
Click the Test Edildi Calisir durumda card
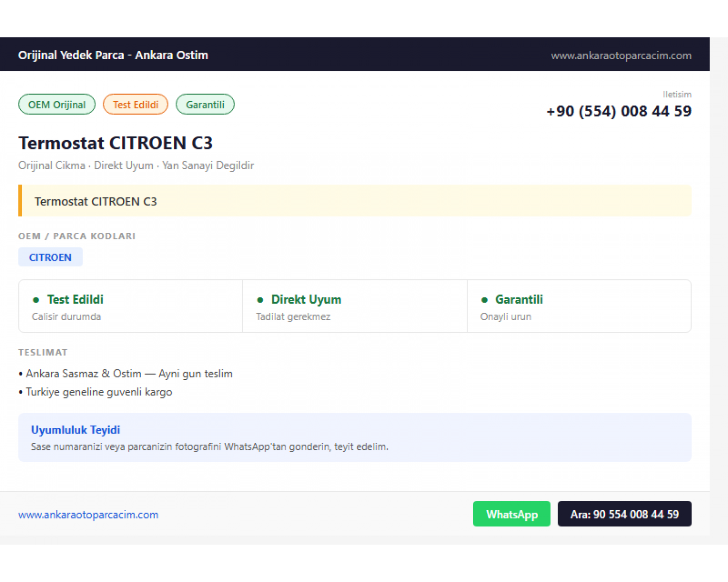[x=131, y=306]
